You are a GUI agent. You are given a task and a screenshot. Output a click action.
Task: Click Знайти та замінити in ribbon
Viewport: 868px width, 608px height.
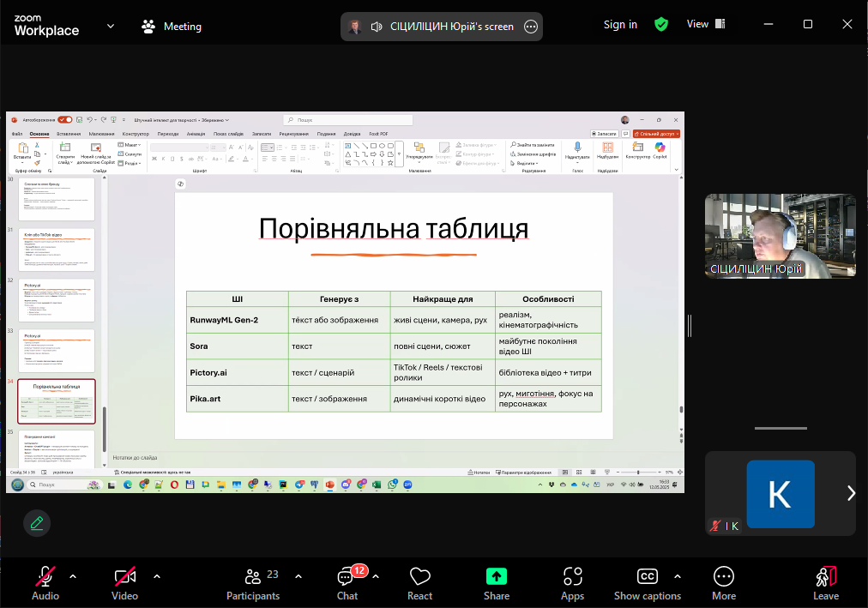pos(533,145)
